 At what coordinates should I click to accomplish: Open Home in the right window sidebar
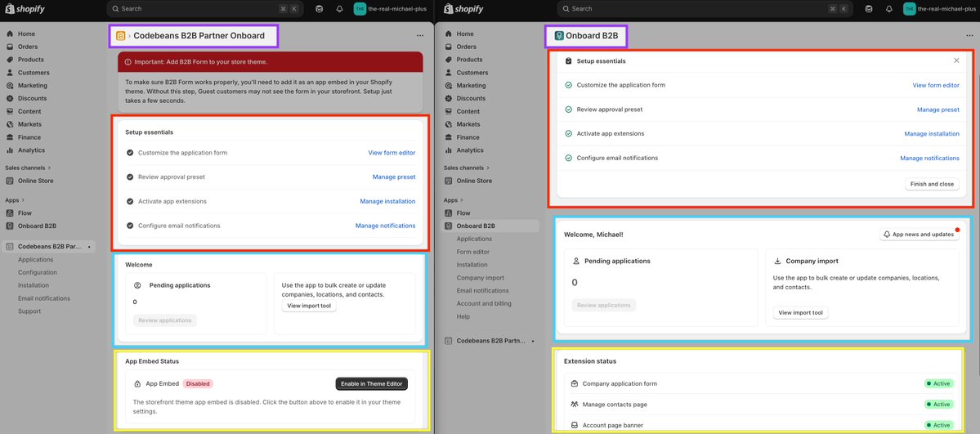[465, 34]
